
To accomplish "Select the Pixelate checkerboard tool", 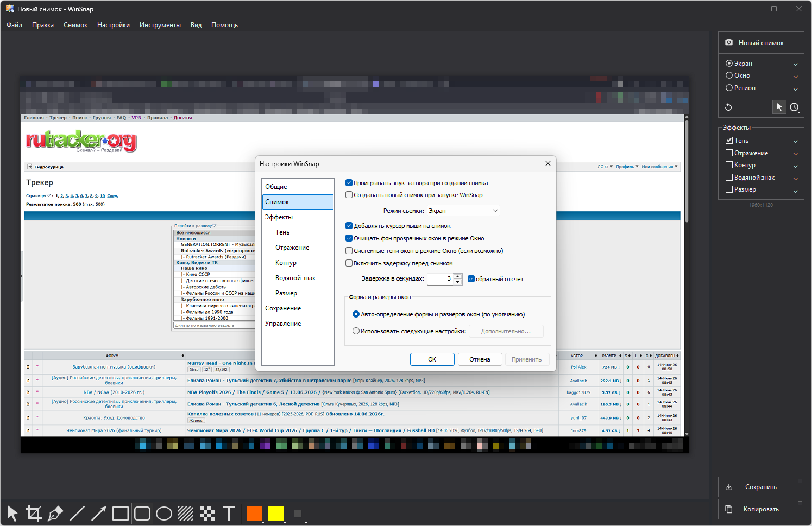I will pyautogui.click(x=207, y=513).
